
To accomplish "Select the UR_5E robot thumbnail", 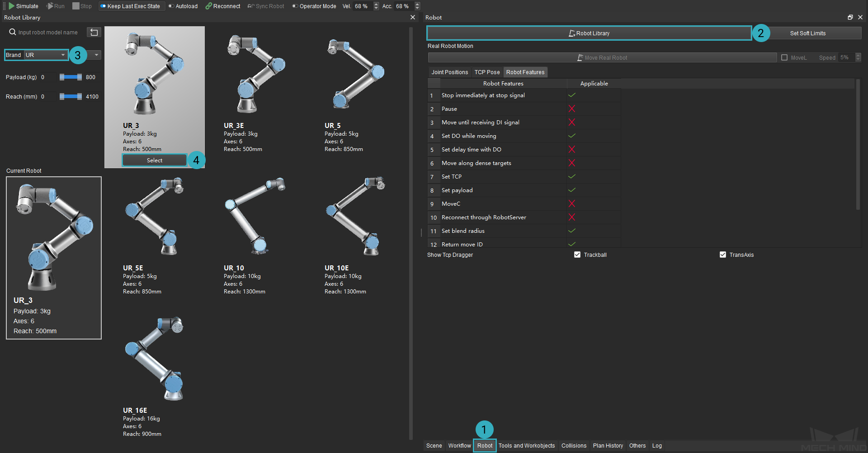I will tap(154, 216).
